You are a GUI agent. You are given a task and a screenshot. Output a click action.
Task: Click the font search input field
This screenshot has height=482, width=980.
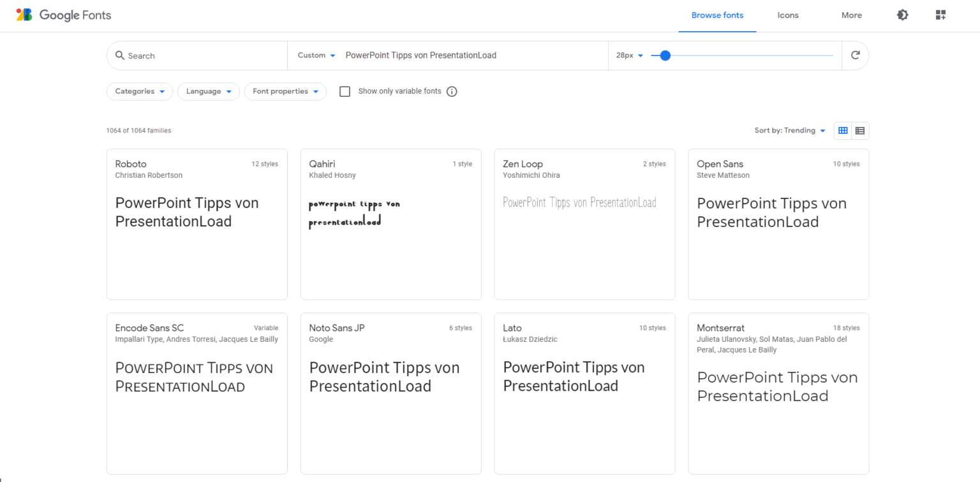click(x=191, y=55)
